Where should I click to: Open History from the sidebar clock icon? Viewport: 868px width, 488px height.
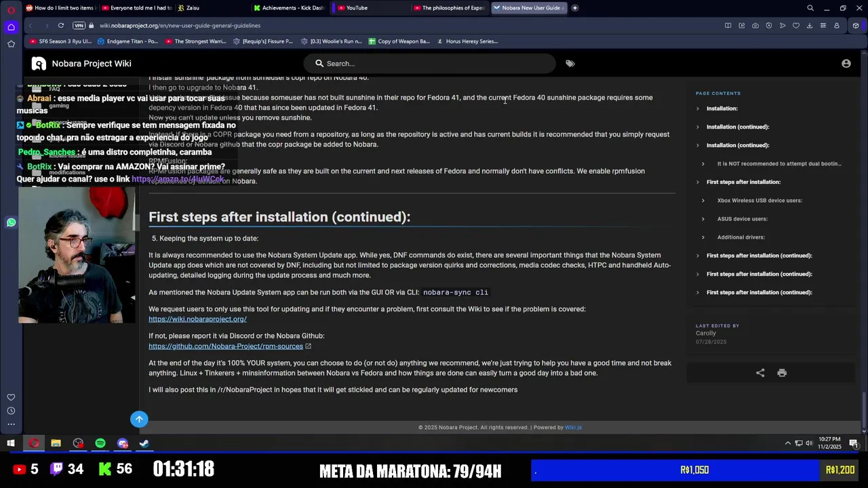point(11,411)
